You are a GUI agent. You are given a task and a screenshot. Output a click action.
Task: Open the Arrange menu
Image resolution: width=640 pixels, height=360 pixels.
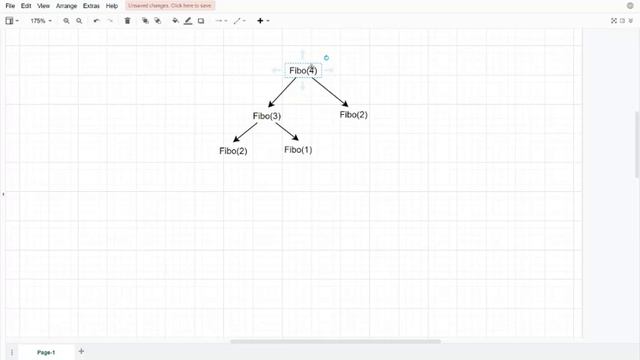(x=66, y=6)
